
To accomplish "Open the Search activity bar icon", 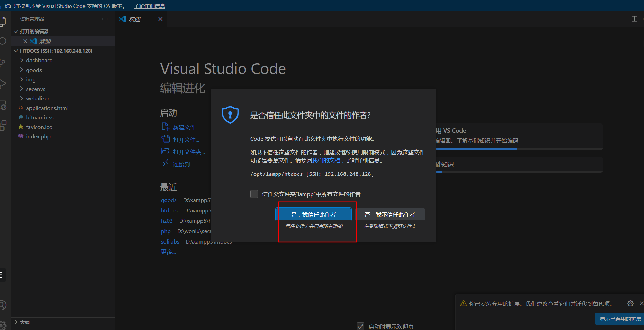I will pos(2,41).
